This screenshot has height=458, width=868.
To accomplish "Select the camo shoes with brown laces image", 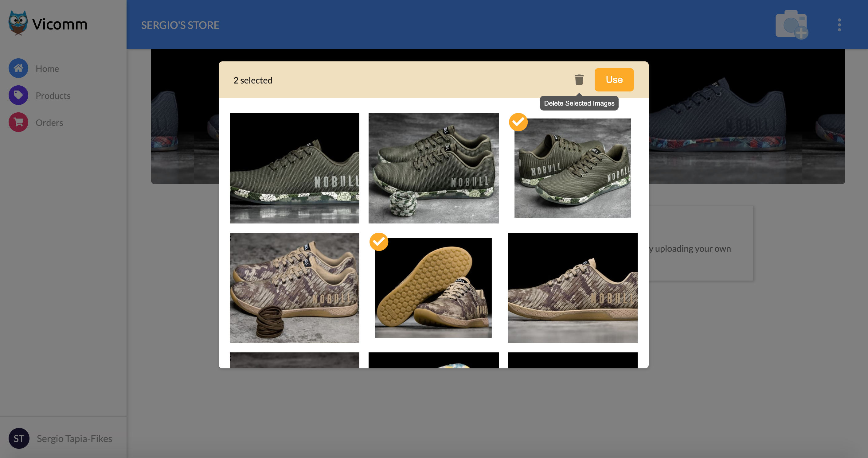I will coord(294,288).
